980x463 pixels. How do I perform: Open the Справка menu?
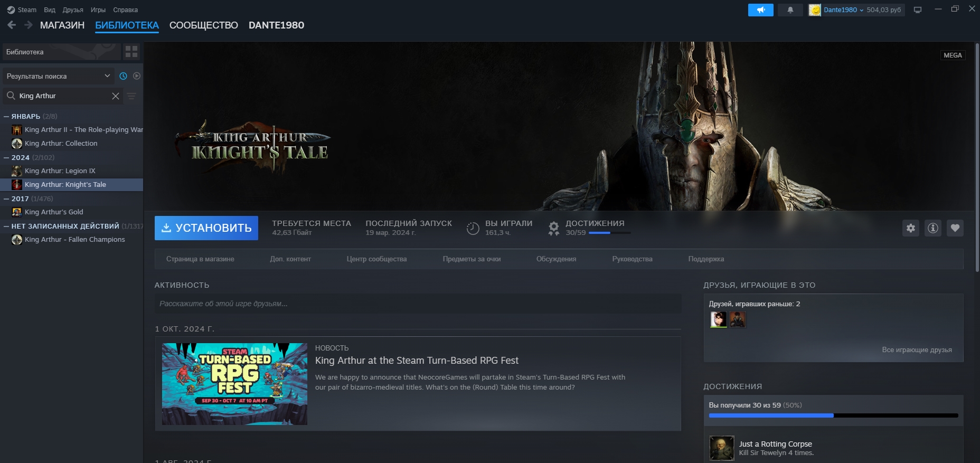click(126, 10)
